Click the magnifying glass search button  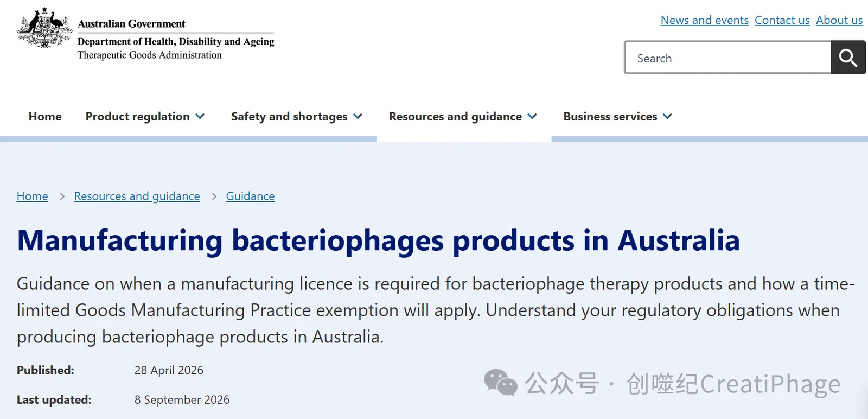pos(848,58)
